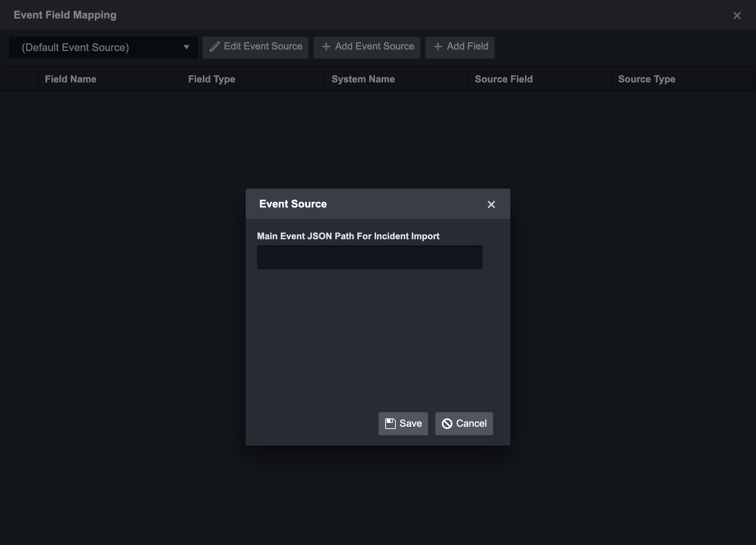This screenshot has height=545, width=756.
Task: Click the plus icon on Add Field
Action: pyautogui.click(x=438, y=46)
